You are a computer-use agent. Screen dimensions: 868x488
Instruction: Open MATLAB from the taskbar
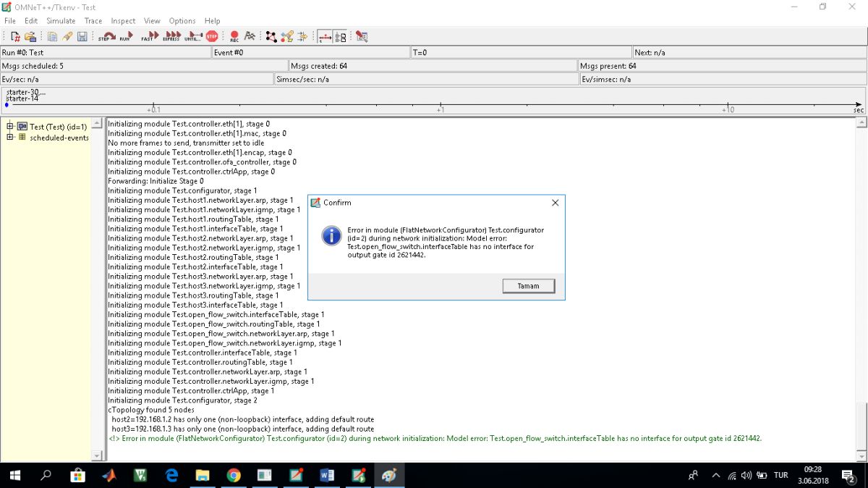(109, 476)
